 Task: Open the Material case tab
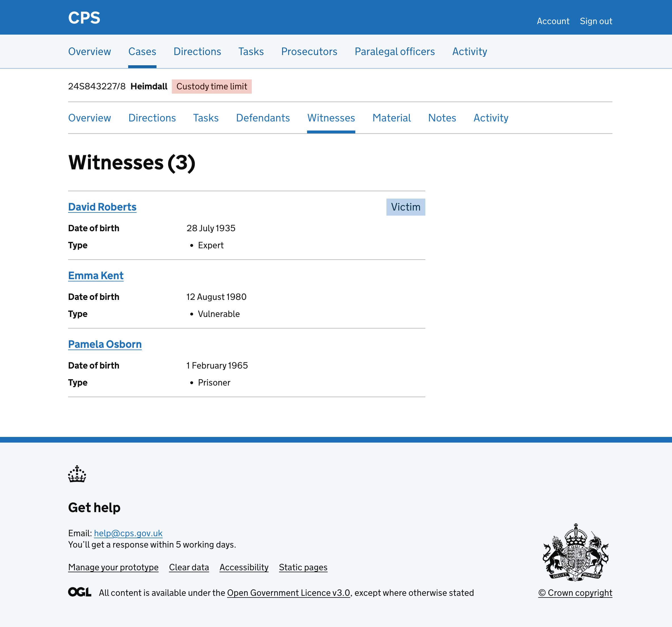pyautogui.click(x=392, y=118)
